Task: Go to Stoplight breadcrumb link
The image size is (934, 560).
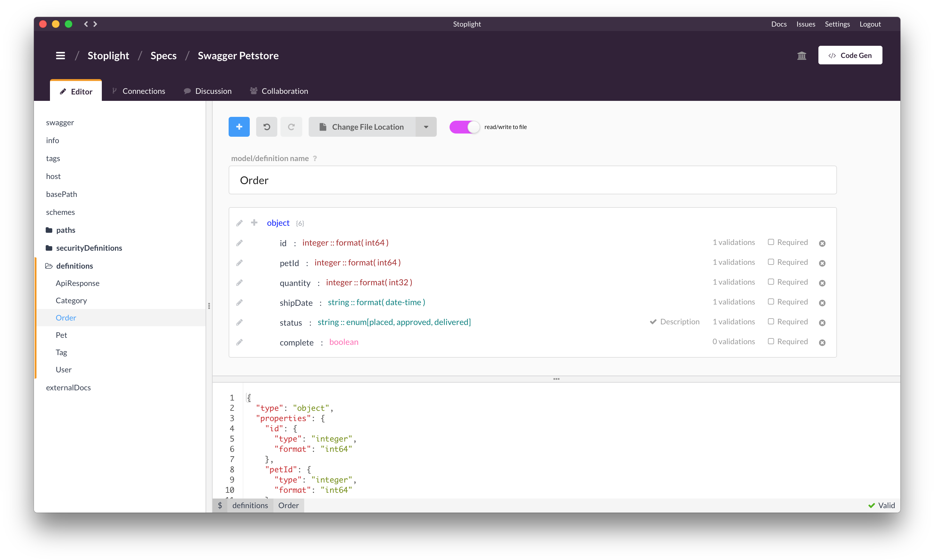Action: [x=108, y=55]
